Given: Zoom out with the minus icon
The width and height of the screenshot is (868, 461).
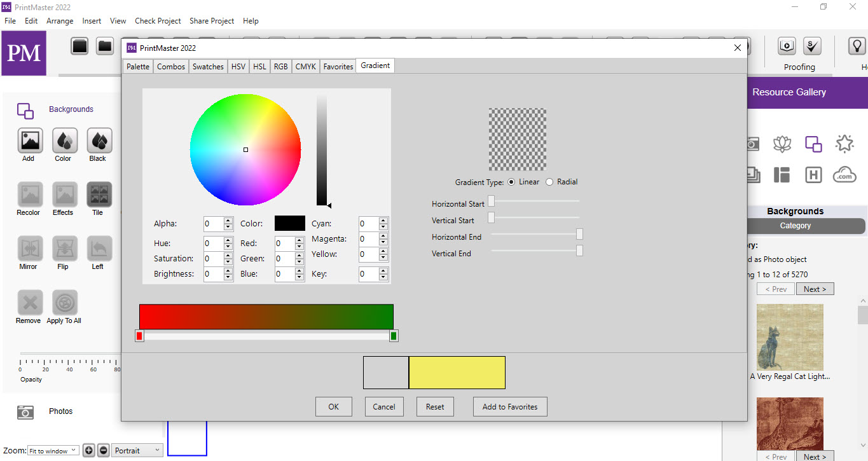Looking at the screenshot, I should [x=104, y=450].
